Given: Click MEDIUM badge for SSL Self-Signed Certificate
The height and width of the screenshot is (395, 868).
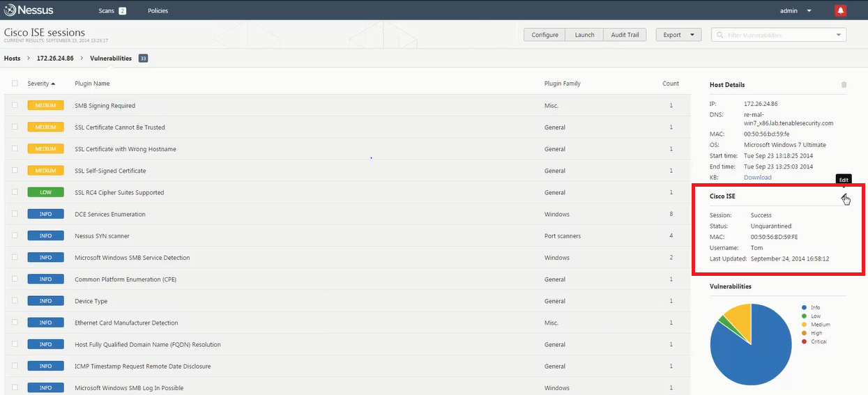Looking at the screenshot, I should tap(45, 171).
